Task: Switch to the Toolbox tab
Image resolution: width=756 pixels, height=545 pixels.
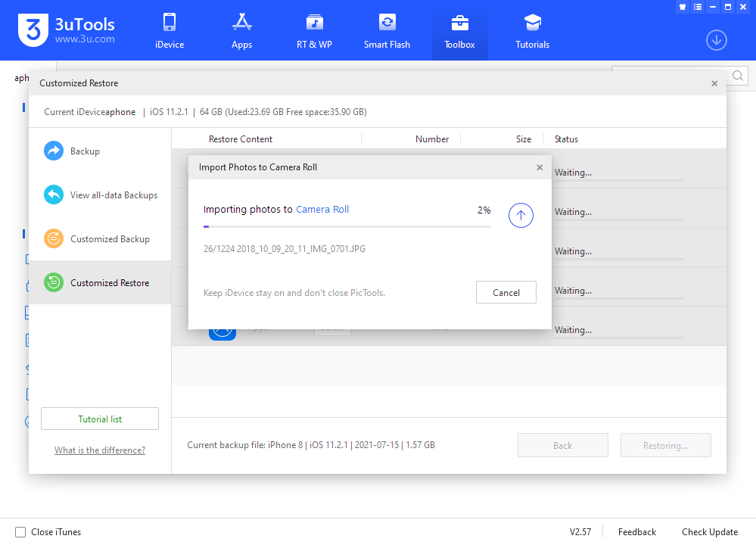Action: [459, 30]
